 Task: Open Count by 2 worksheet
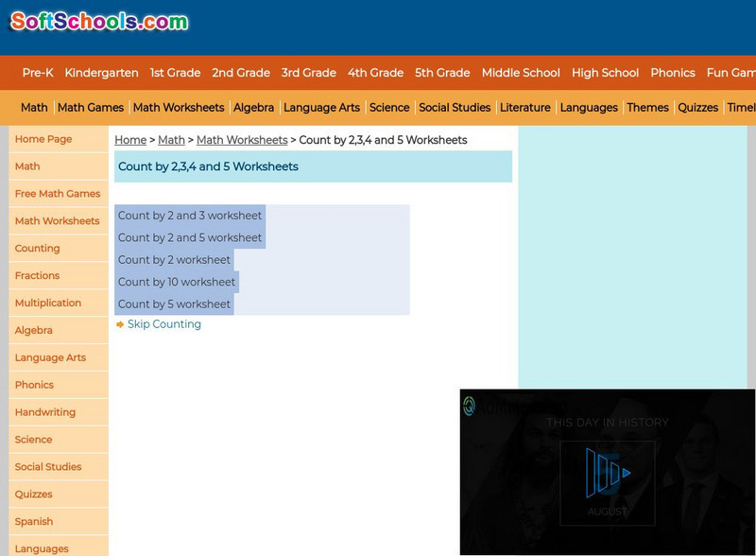click(x=174, y=260)
